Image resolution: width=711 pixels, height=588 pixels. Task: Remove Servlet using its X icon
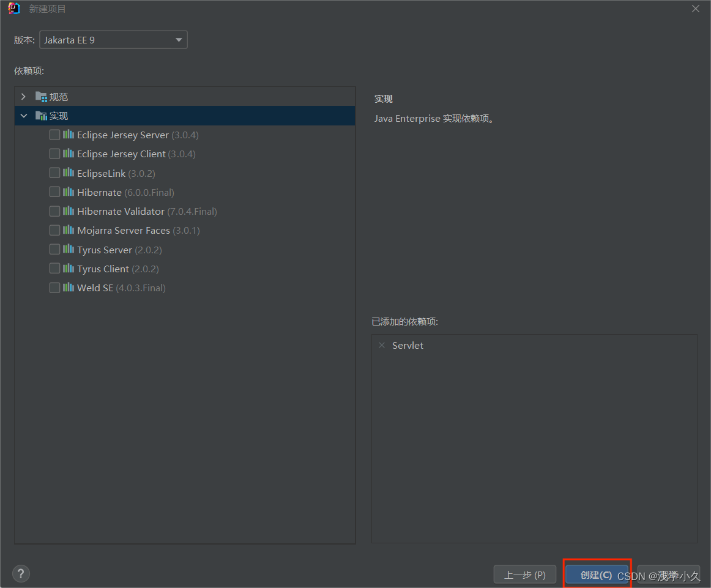point(382,346)
